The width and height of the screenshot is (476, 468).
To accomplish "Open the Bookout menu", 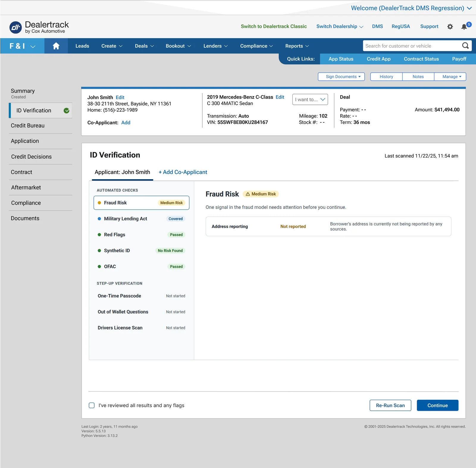I will coord(178,46).
